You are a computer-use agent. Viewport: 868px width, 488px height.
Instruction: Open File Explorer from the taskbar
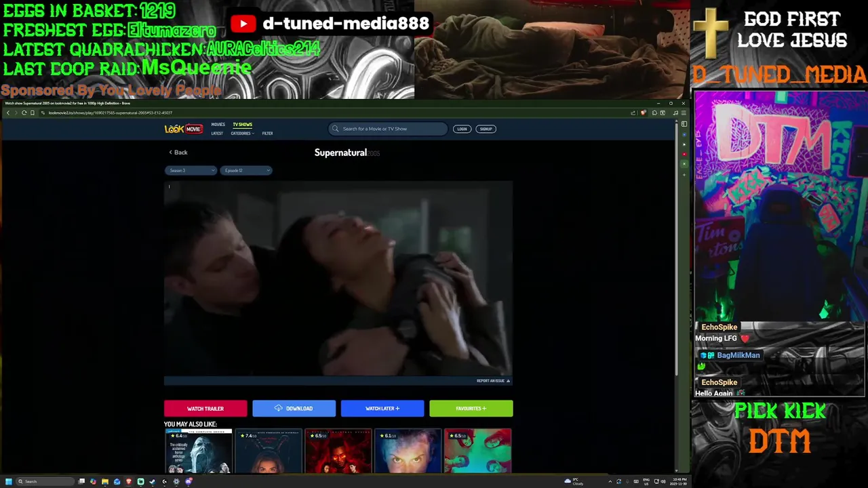tap(105, 481)
